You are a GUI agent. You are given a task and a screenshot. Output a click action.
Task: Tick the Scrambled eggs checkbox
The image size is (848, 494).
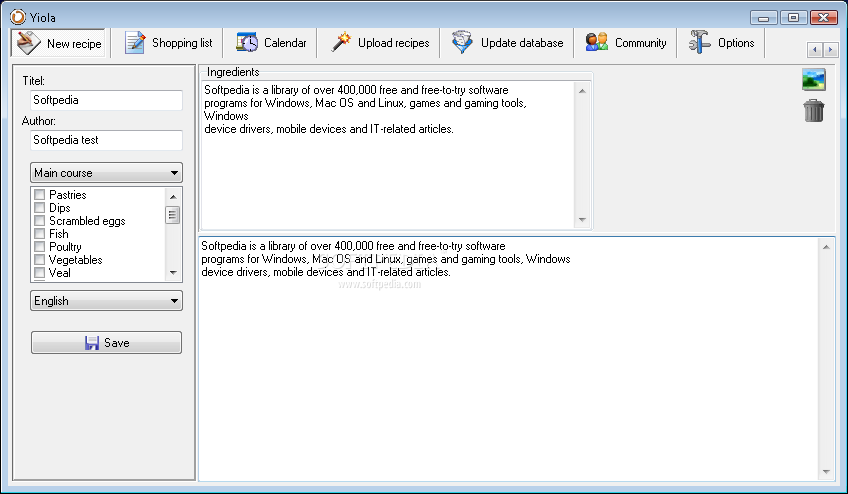tap(39, 220)
